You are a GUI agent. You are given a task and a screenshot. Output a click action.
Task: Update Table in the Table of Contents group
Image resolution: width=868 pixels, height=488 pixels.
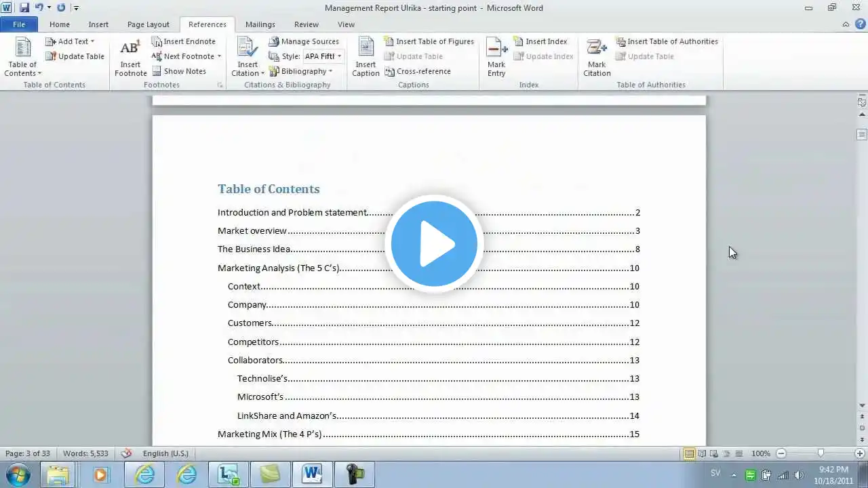(x=75, y=56)
